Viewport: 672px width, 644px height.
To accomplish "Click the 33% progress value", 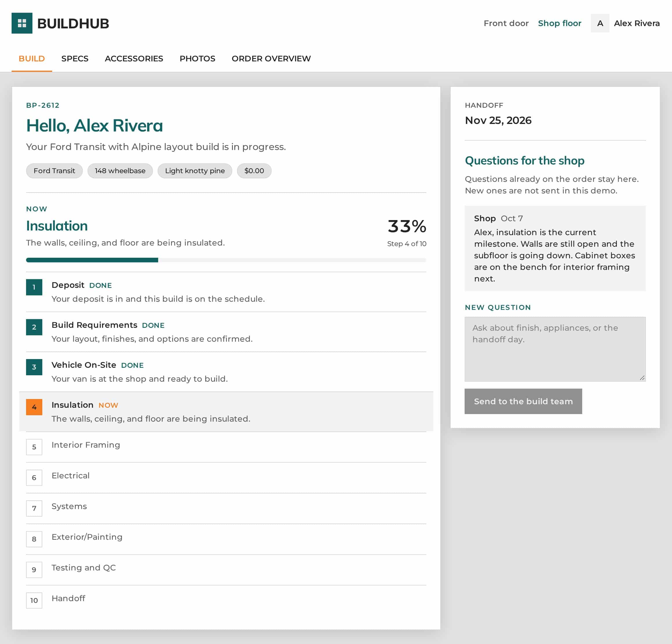I will coord(407,226).
